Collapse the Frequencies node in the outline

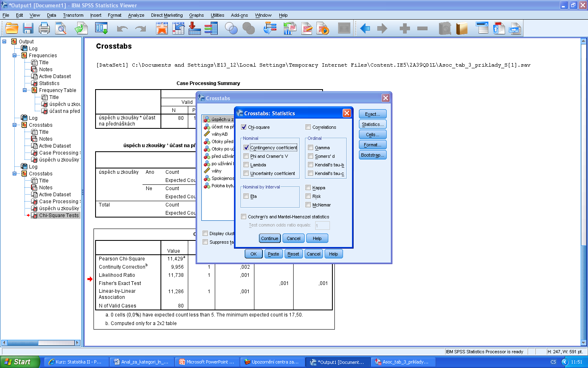tap(15, 55)
